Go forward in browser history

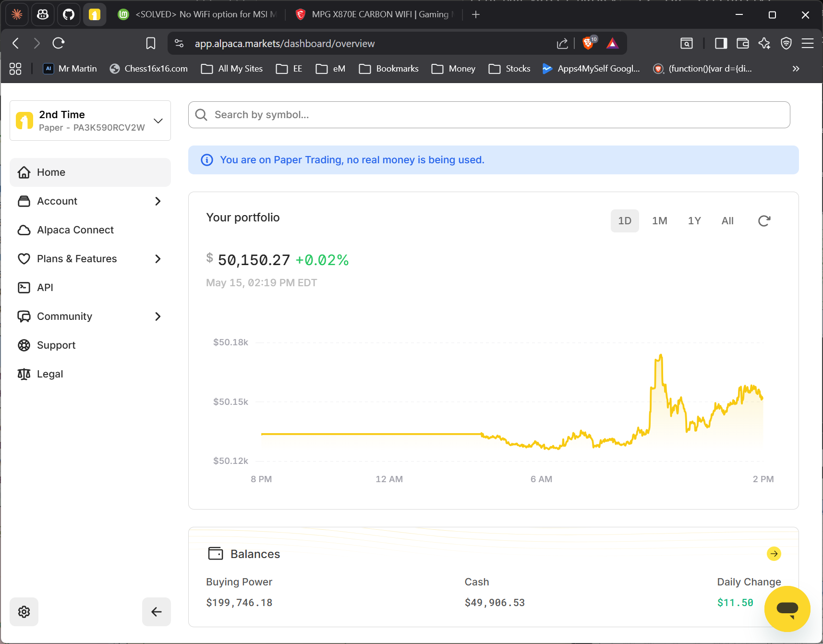click(37, 43)
